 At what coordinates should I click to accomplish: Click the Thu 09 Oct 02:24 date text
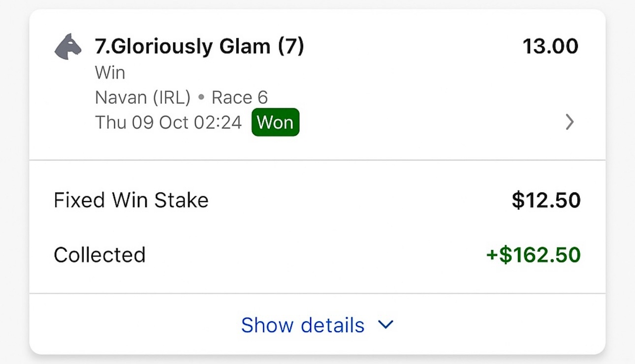tap(168, 122)
